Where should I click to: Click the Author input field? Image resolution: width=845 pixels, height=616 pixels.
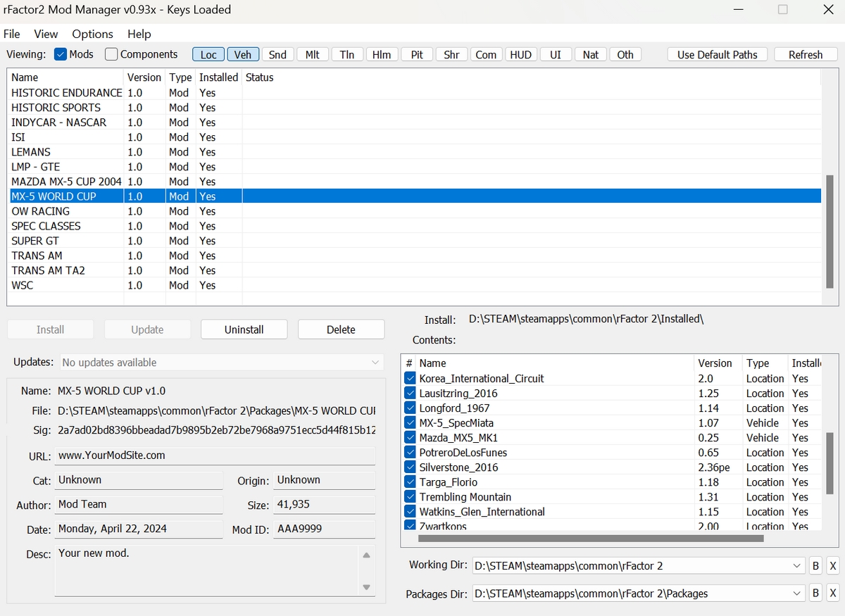pos(139,504)
